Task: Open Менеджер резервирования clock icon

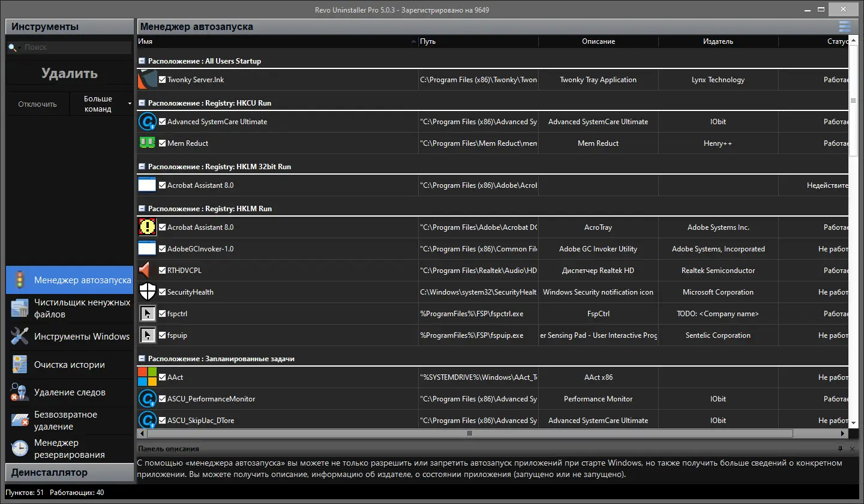Action: click(20, 449)
